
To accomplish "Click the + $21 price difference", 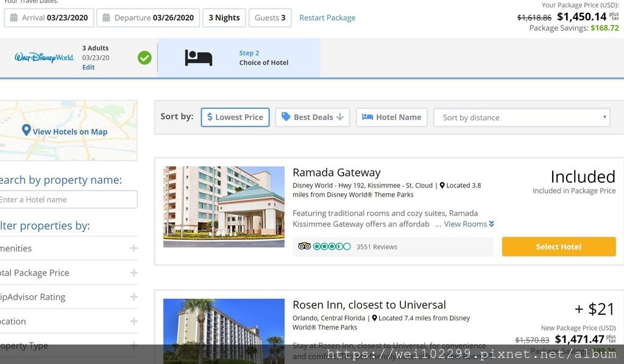I will pos(595,309).
